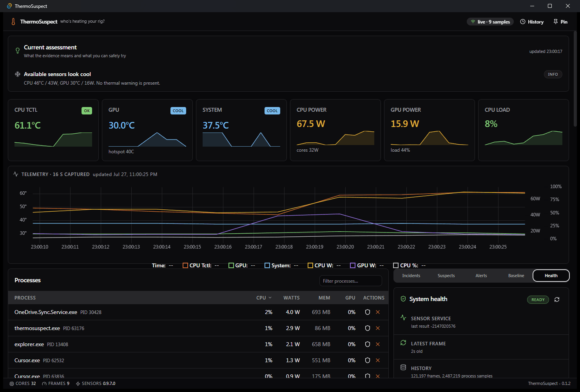
Task: Maximize the ThermoSuspect window
Action: [x=550, y=6]
